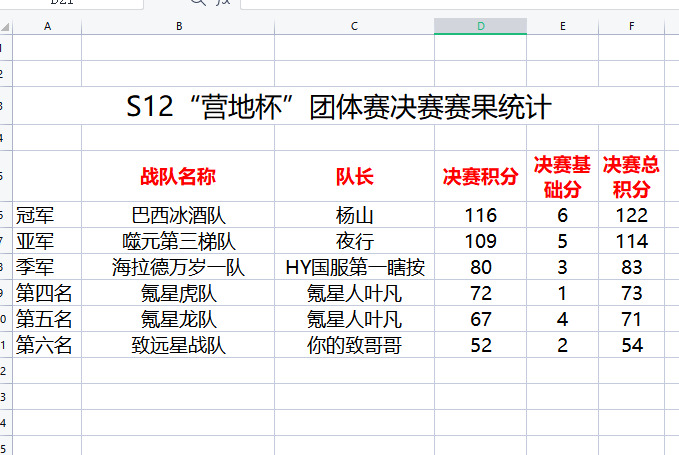The image size is (679, 455).
Task: Click the 决赛基础分 header cell
Action: click(x=563, y=177)
